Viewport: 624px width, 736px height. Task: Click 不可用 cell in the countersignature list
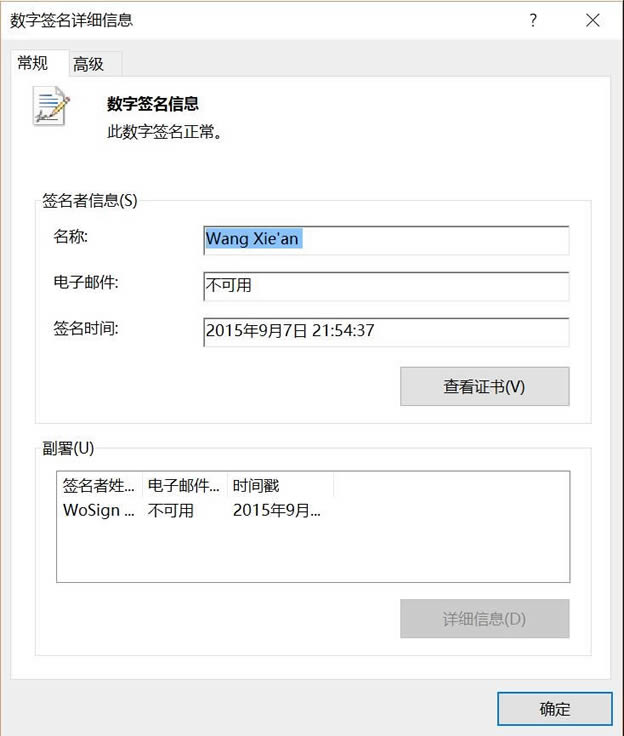pyautogui.click(x=171, y=510)
